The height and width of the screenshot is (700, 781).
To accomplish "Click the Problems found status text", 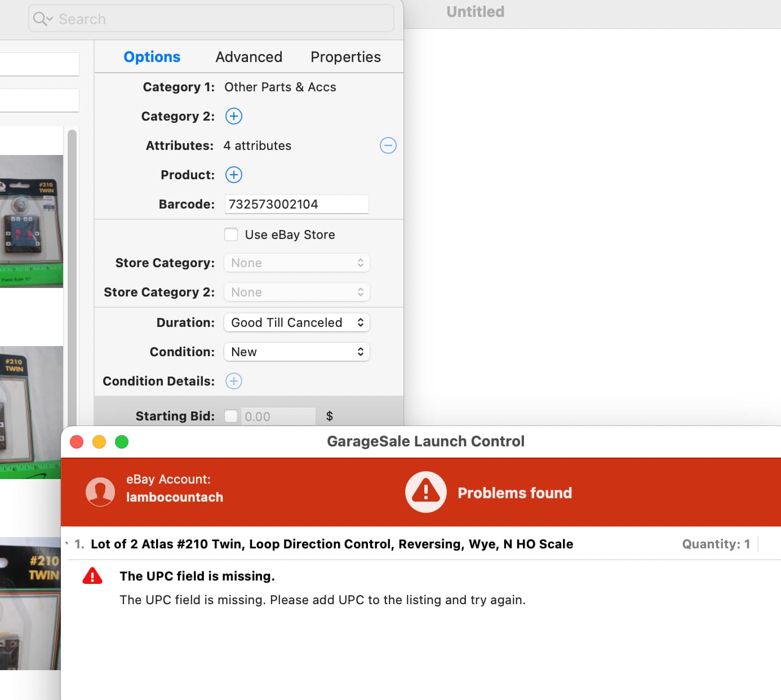I will pyautogui.click(x=515, y=493).
